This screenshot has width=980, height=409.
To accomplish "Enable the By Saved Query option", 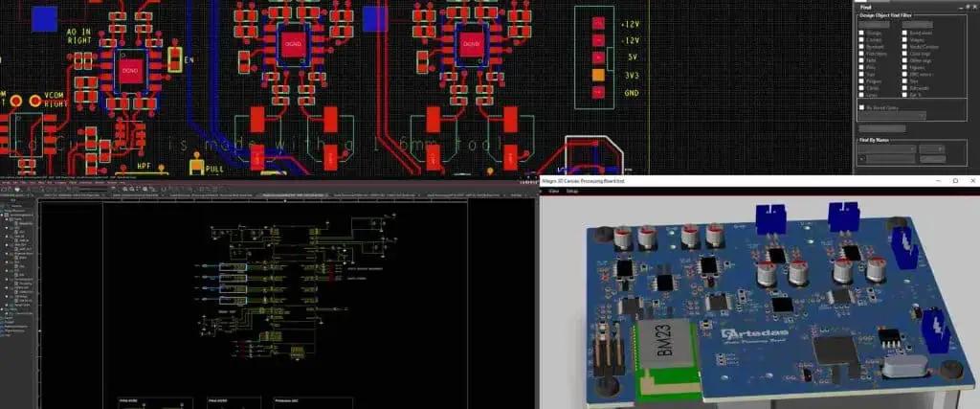I will 861,107.
